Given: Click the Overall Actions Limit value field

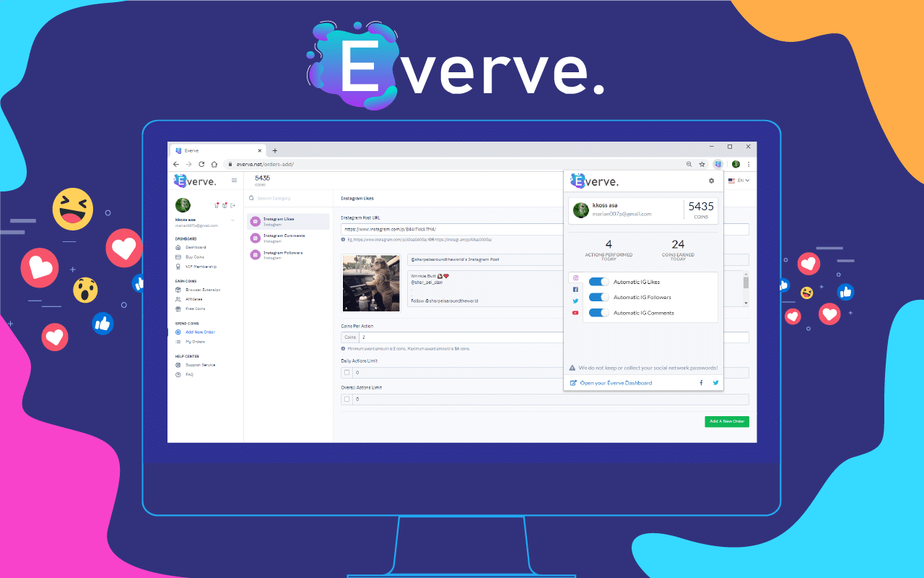Looking at the screenshot, I should [551, 399].
